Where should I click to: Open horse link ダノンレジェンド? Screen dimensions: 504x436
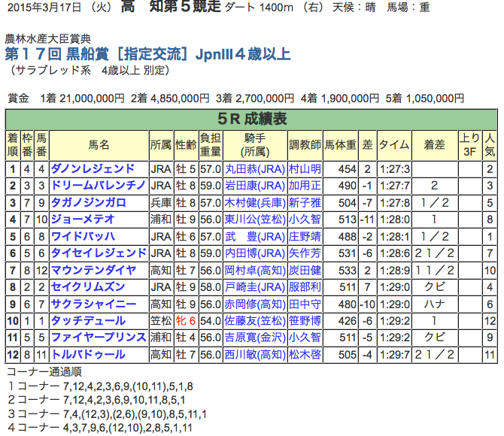click(93, 168)
